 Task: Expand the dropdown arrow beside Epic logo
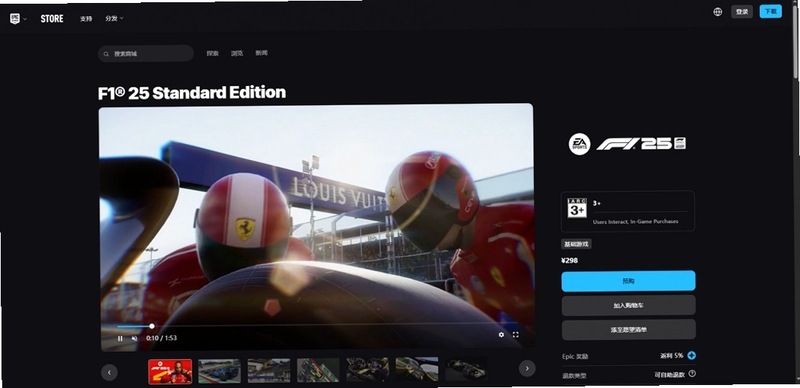tap(25, 19)
